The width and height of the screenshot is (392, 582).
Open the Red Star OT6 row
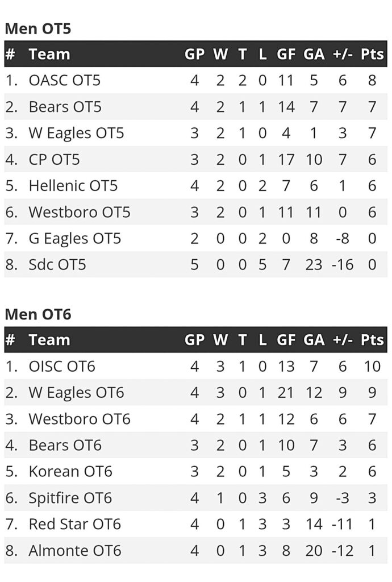coord(196,524)
